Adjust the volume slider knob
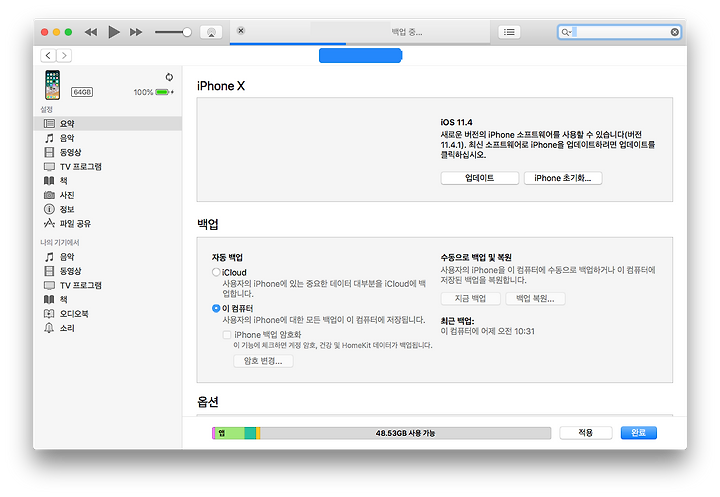The height and width of the screenshot is (497, 720). tap(186, 32)
